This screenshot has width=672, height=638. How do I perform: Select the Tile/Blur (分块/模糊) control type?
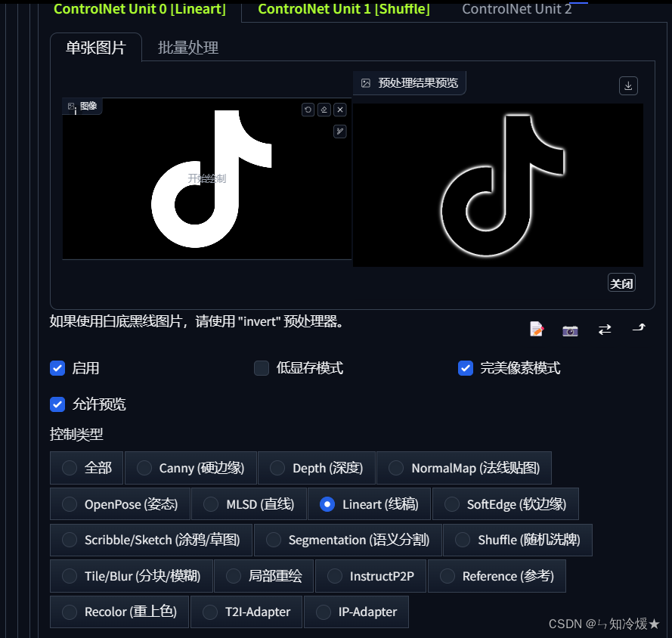coord(131,576)
